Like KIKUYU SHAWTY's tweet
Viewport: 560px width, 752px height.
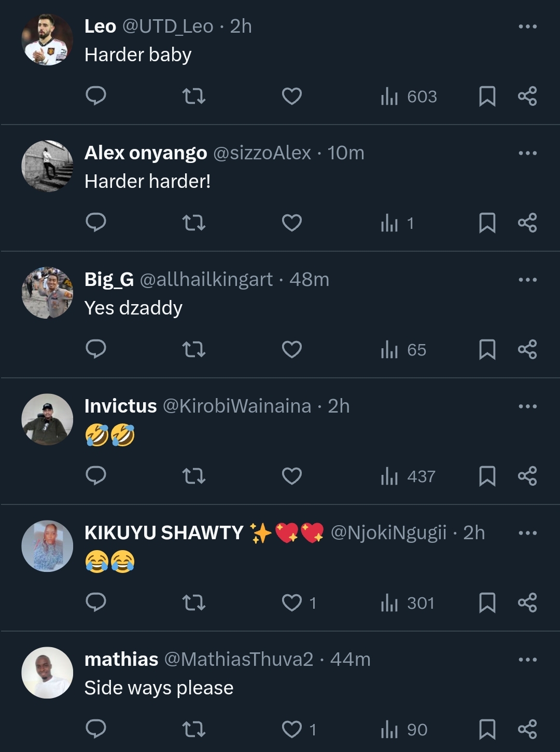[x=292, y=603]
